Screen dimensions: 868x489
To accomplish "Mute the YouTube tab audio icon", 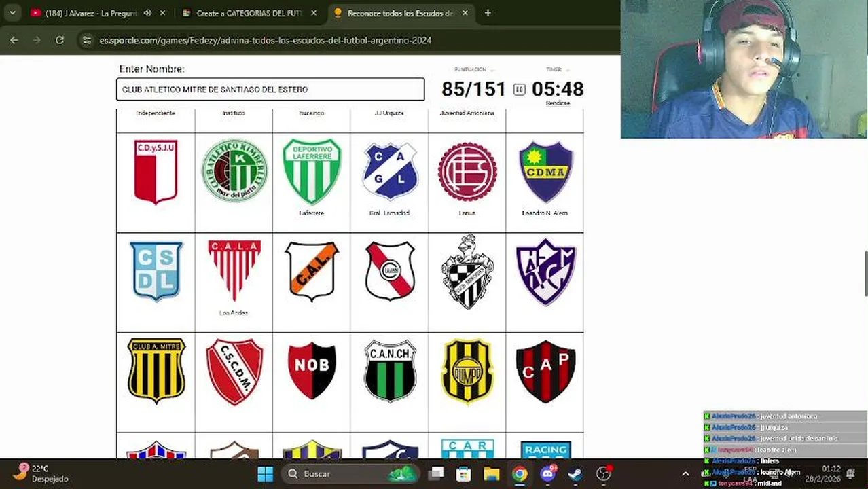I will pyautogui.click(x=147, y=13).
